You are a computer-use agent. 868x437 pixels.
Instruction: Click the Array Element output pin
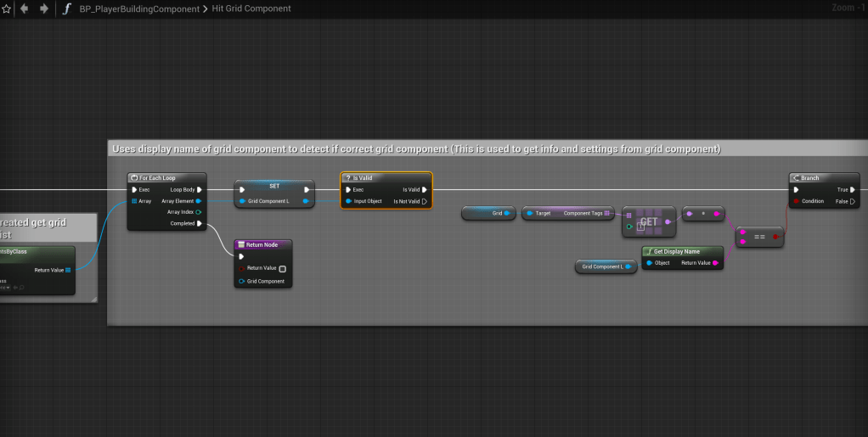pyautogui.click(x=199, y=201)
